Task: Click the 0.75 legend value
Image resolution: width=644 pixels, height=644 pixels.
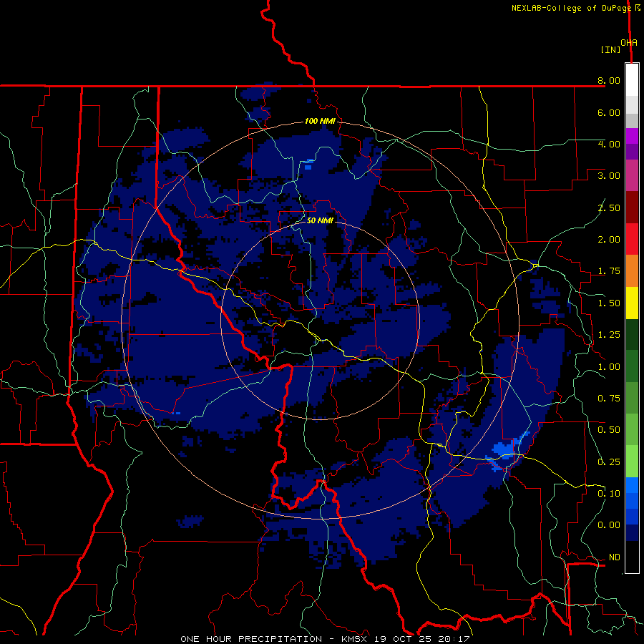Action: click(x=609, y=399)
